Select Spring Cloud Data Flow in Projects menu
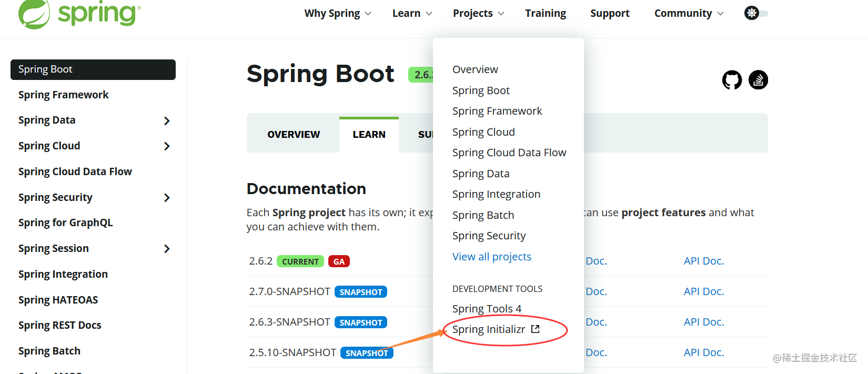This screenshot has width=868, height=374. (x=509, y=153)
